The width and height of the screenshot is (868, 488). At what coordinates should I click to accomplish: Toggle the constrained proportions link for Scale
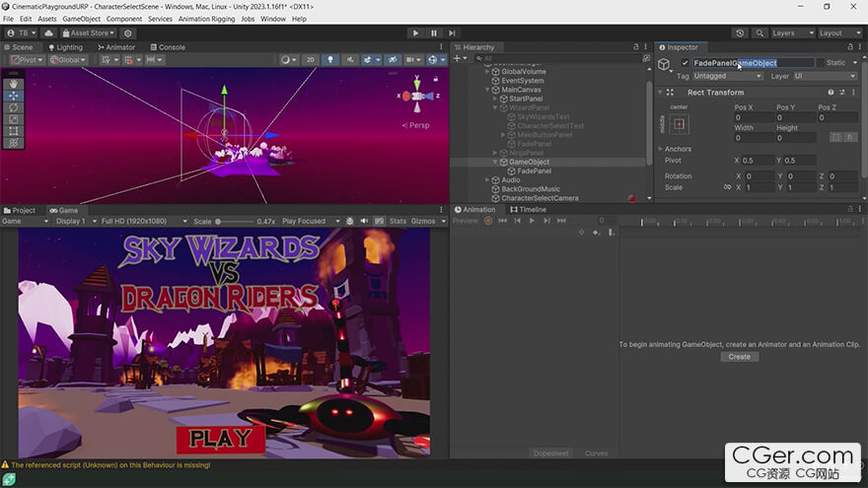[x=727, y=187]
